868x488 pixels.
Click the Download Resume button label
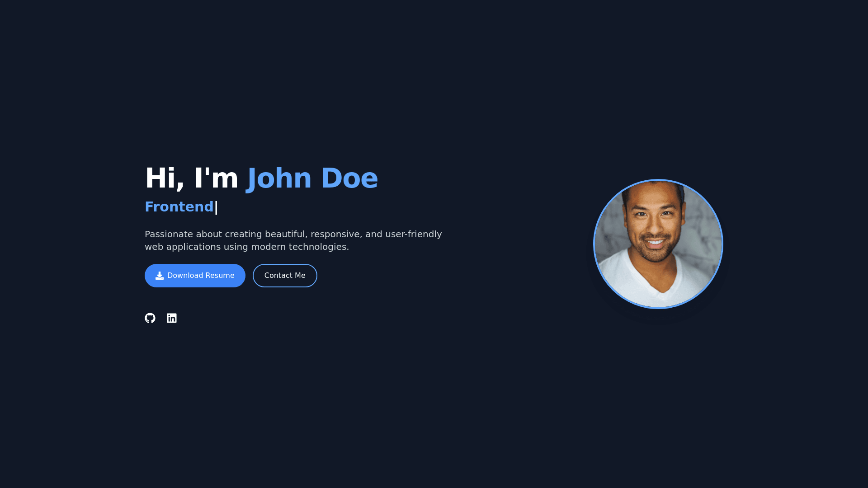pos(201,276)
